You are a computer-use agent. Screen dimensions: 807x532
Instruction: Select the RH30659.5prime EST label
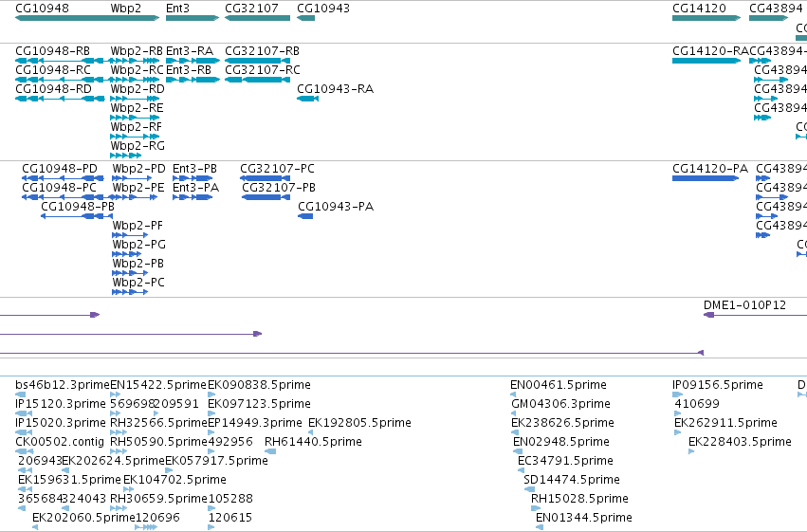pos(158,499)
